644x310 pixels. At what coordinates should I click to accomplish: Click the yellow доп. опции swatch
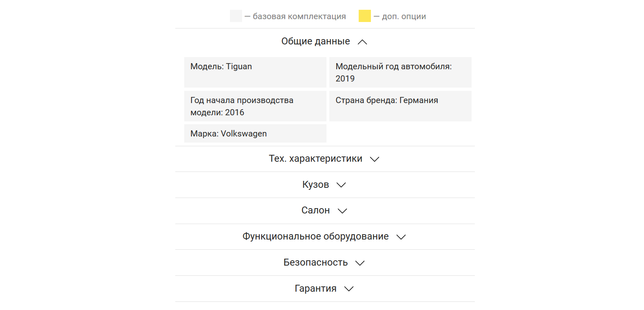(364, 16)
